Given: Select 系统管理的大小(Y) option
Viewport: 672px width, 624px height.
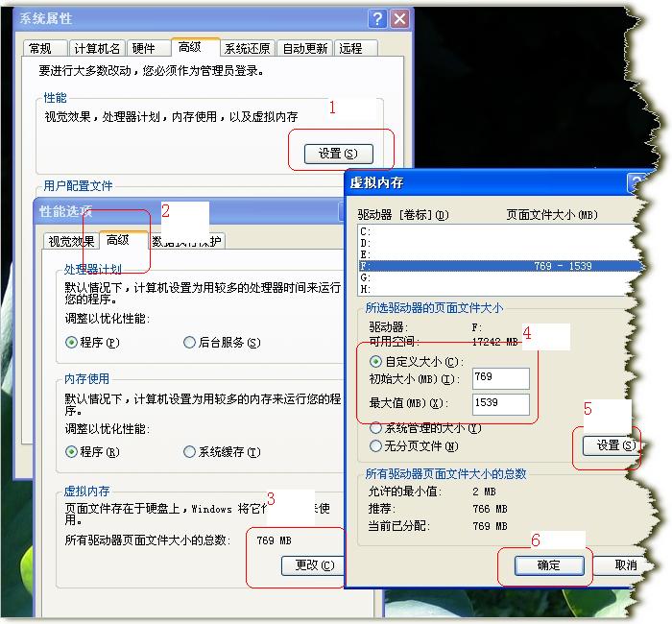Looking at the screenshot, I should (425, 428).
